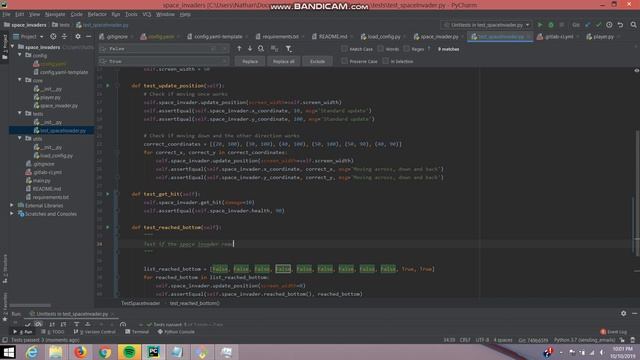Enable the Words checkbox
Screen dimensions: 640x360
380,49
